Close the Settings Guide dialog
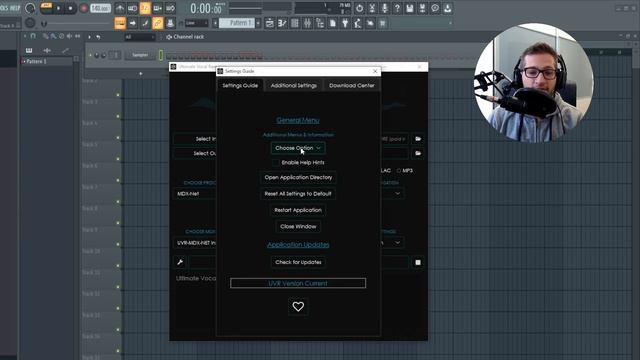The image size is (640, 360). tap(375, 71)
